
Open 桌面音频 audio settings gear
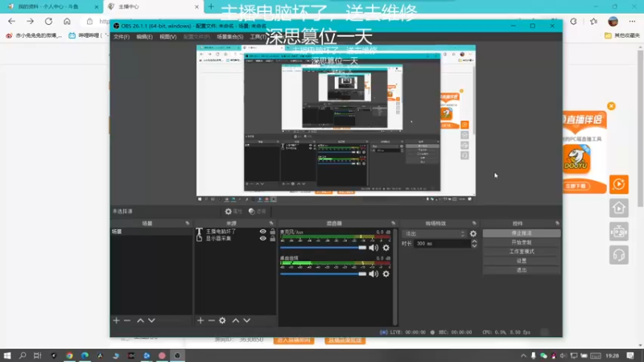pos(386,274)
